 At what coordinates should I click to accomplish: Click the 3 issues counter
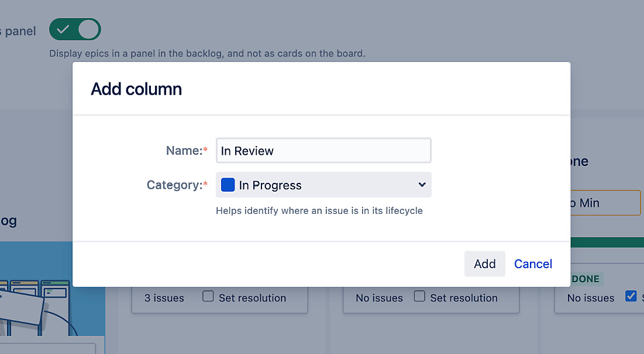point(164,298)
